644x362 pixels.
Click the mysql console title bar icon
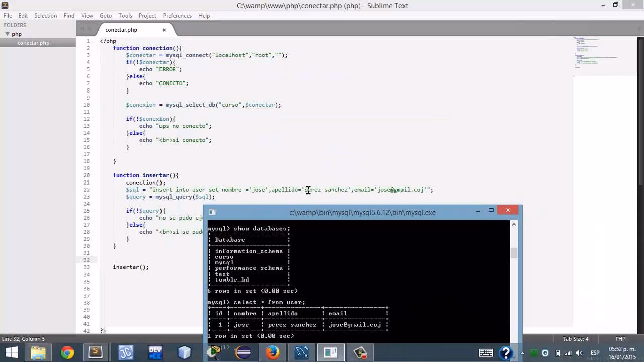pyautogui.click(x=212, y=212)
